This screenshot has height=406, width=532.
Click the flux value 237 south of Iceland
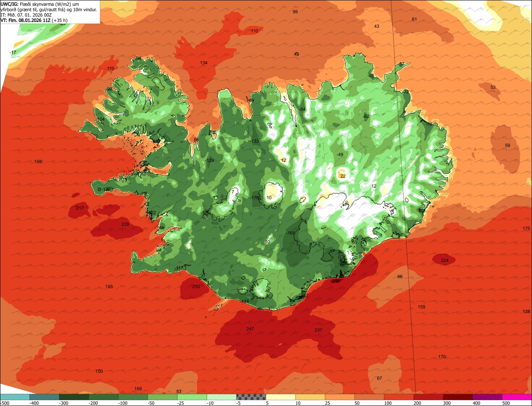click(x=318, y=330)
